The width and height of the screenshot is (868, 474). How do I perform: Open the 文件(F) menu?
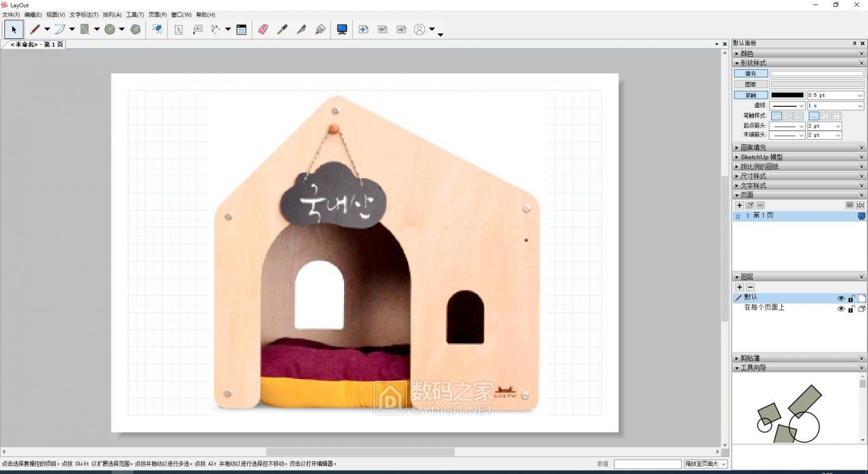click(x=11, y=14)
